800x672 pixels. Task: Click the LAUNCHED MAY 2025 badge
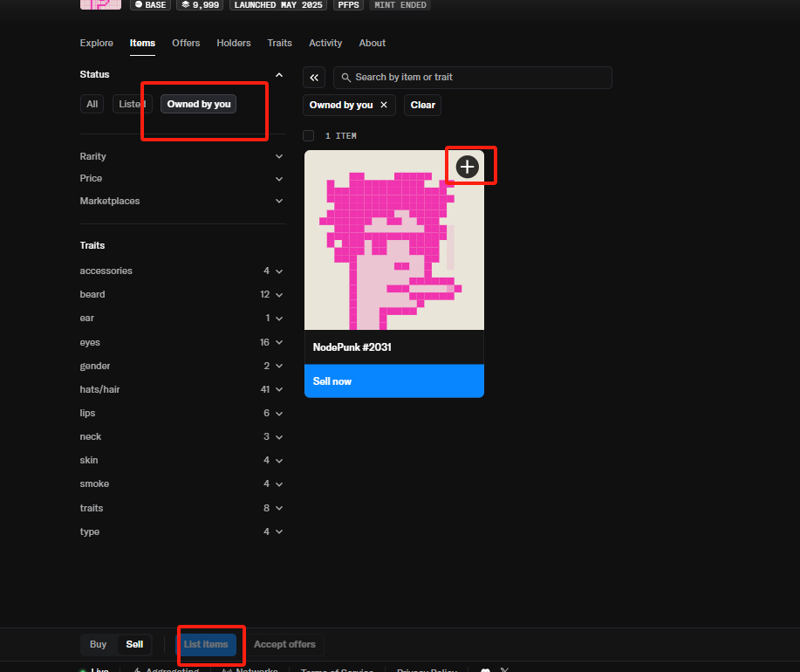278,5
